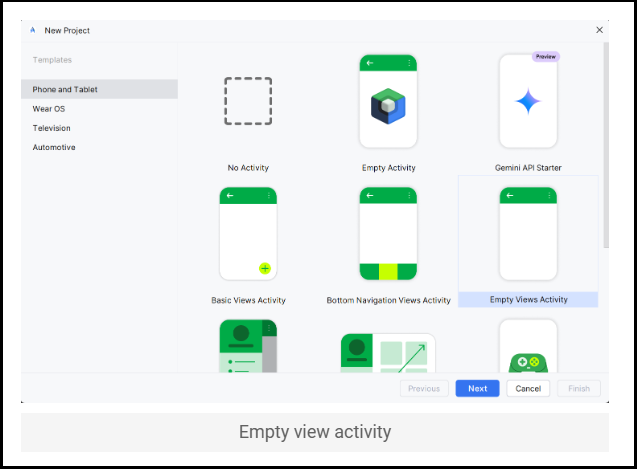Click the Android Studio logo in title bar
The height and width of the screenshot is (469, 637).
33,30
